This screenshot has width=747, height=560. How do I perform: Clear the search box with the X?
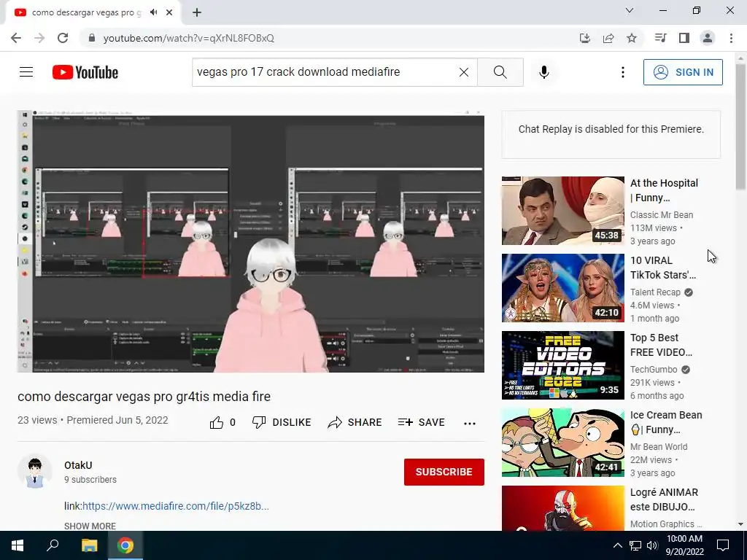pyautogui.click(x=463, y=72)
